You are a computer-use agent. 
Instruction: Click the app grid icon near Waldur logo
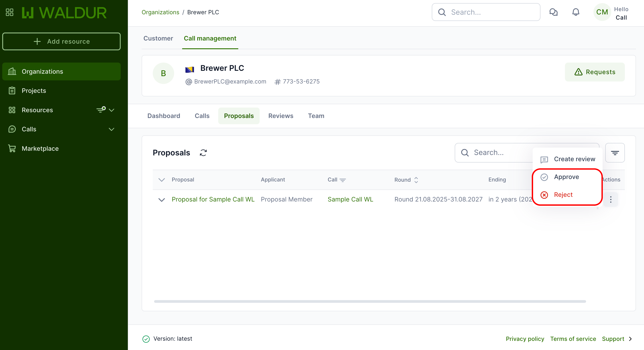(10, 12)
